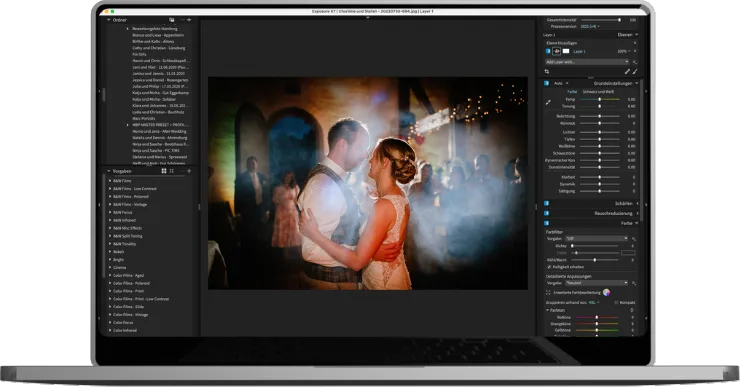
Task: Toggle visibility of Layer 1
Action: pos(548,51)
